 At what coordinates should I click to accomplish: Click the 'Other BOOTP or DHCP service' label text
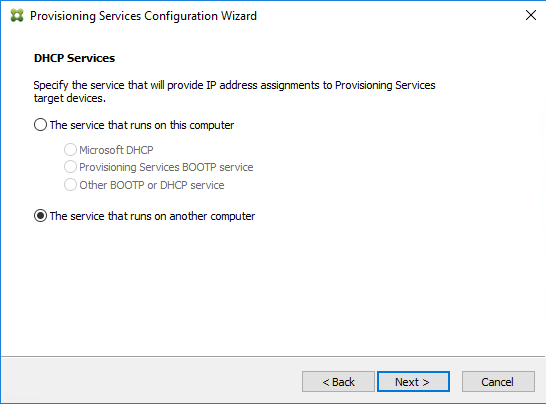click(151, 185)
